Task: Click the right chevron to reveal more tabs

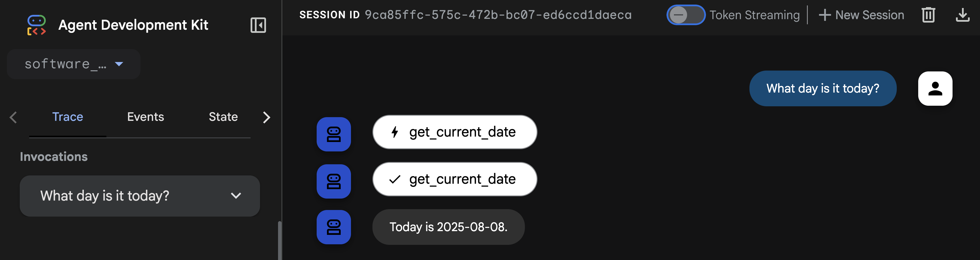Action: [x=266, y=117]
